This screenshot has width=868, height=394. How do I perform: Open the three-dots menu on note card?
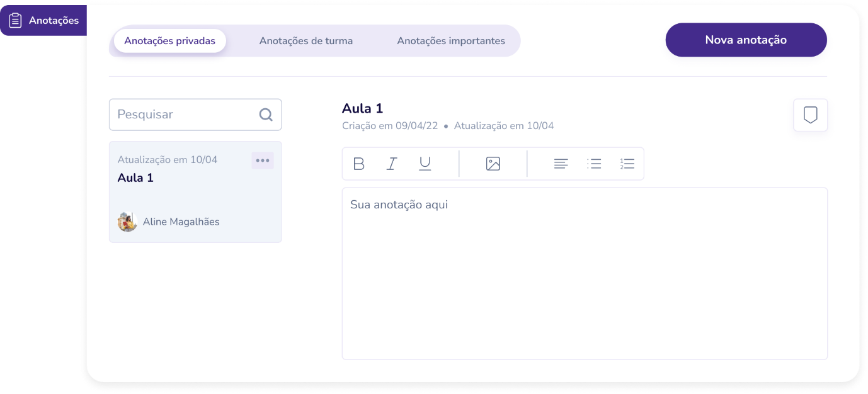pos(263,160)
